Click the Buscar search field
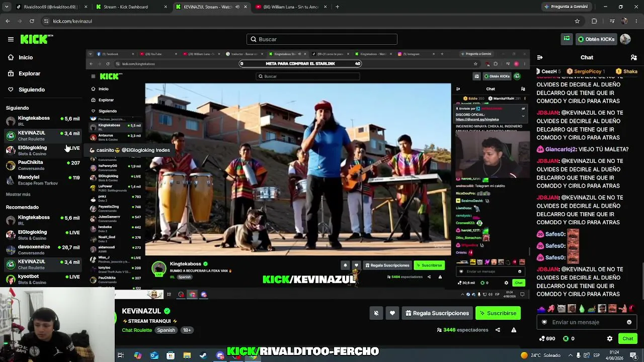644x362 pixels. point(322,39)
